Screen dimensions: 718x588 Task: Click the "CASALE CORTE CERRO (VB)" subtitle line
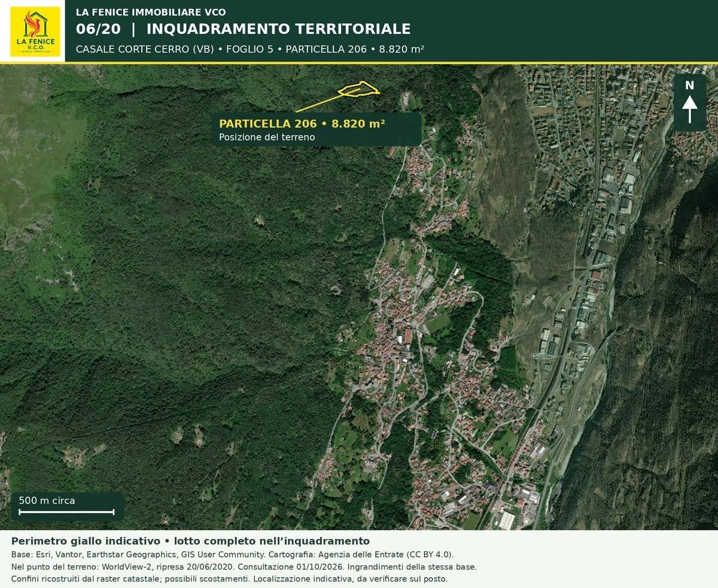(x=250, y=49)
